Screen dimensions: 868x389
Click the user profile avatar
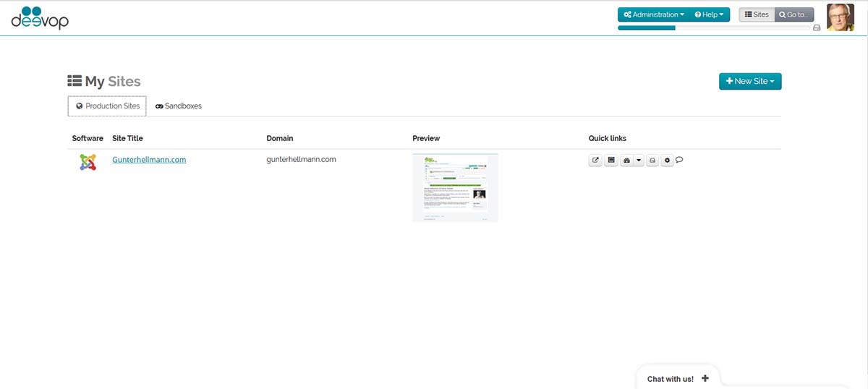[x=841, y=17]
